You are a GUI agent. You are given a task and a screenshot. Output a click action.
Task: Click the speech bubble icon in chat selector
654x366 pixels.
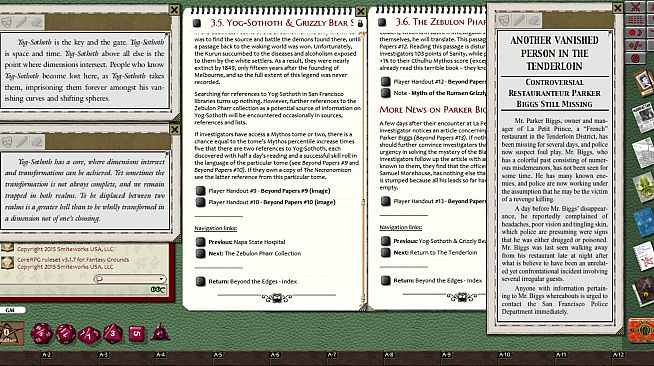[x=98, y=279]
